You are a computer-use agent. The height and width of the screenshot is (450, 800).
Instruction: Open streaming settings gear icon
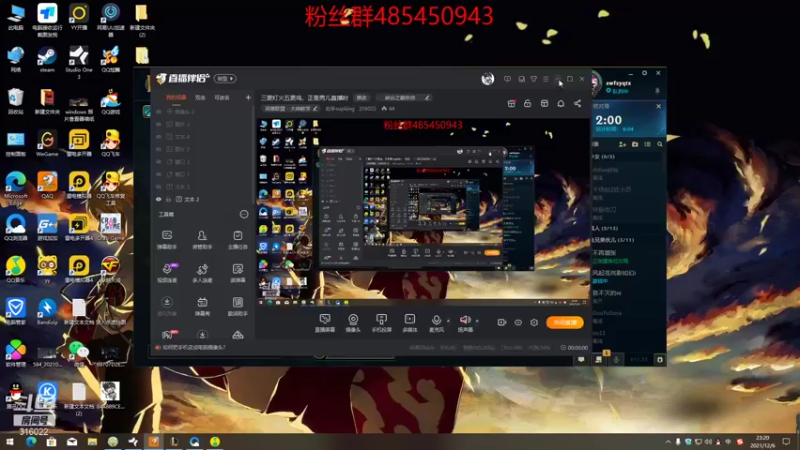(x=534, y=322)
